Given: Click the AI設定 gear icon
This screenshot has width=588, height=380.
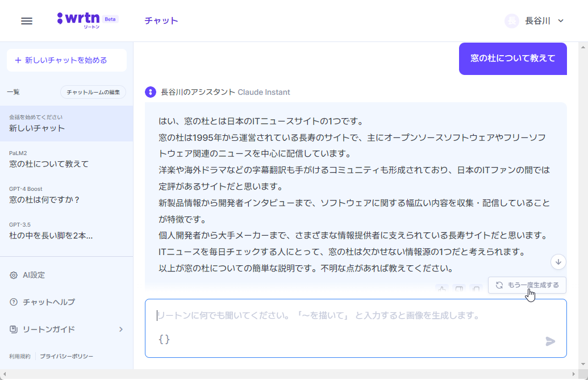Looking at the screenshot, I should [14, 275].
